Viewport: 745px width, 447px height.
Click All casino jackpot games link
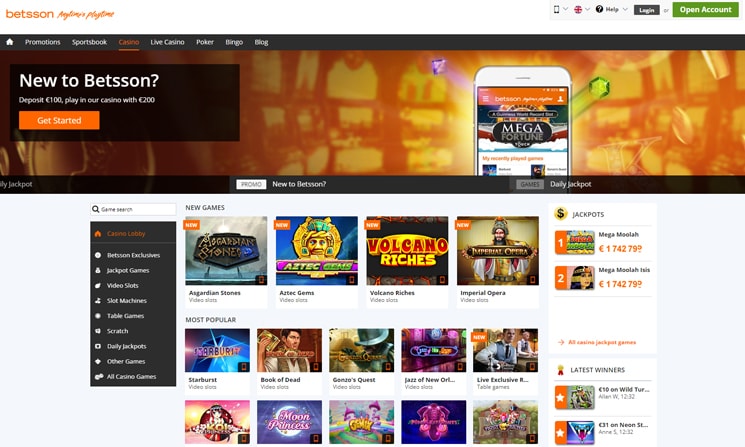602,342
